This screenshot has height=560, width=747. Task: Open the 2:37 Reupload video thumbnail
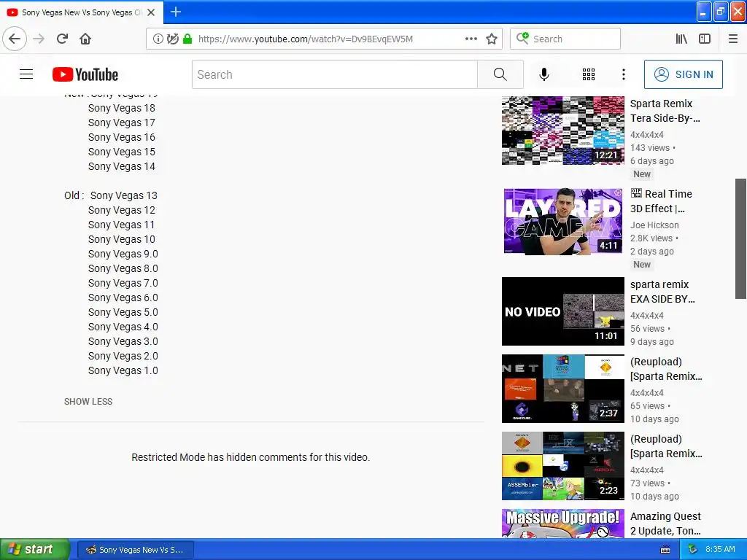[x=562, y=389]
